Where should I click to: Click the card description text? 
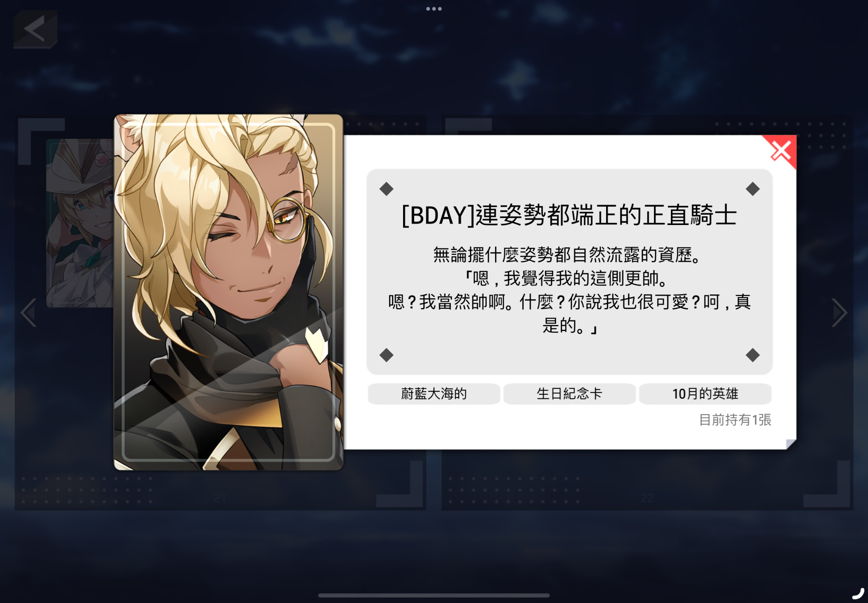(x=569, y=290)
